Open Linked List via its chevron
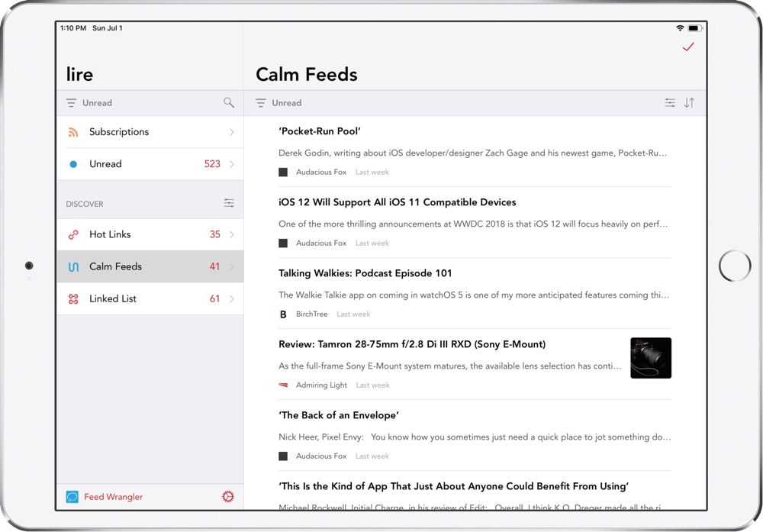 [x=232, y=299]
